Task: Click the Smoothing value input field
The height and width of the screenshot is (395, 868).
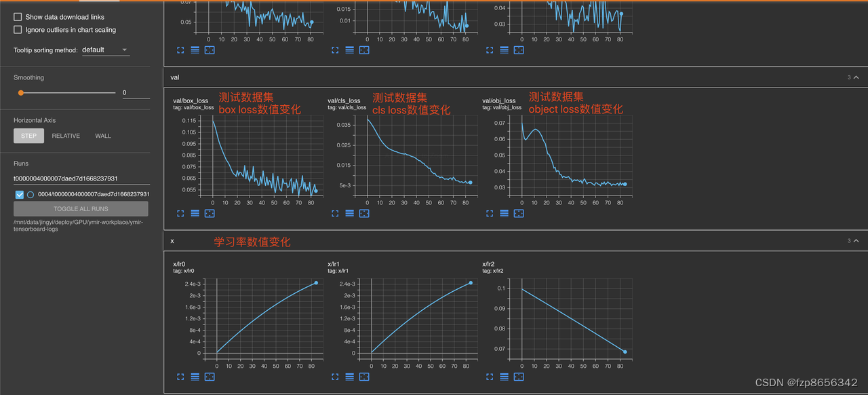Action: click(x=136, y=93)
